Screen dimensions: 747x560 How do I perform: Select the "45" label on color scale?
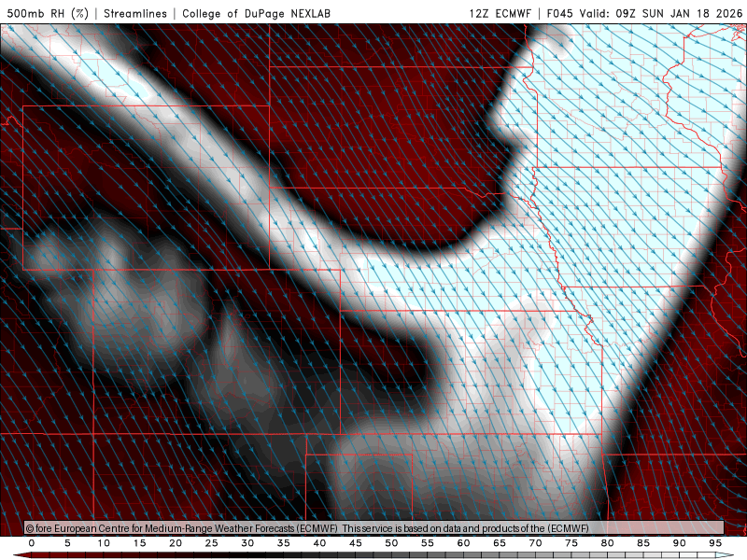(356, 543)
